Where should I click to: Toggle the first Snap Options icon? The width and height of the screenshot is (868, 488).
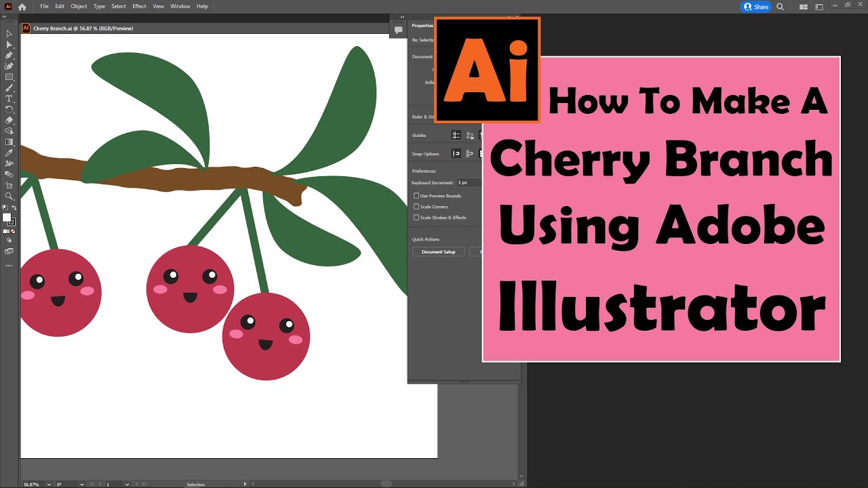[456, 154]
